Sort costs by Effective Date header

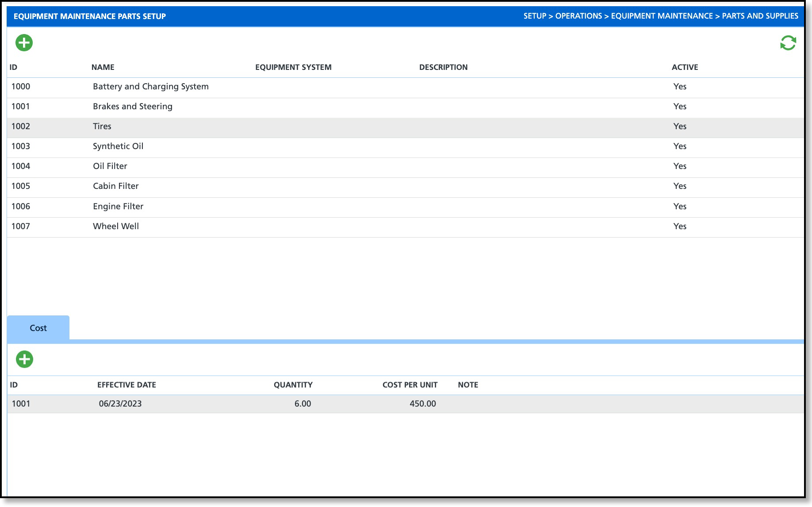[x=126, y=385]
